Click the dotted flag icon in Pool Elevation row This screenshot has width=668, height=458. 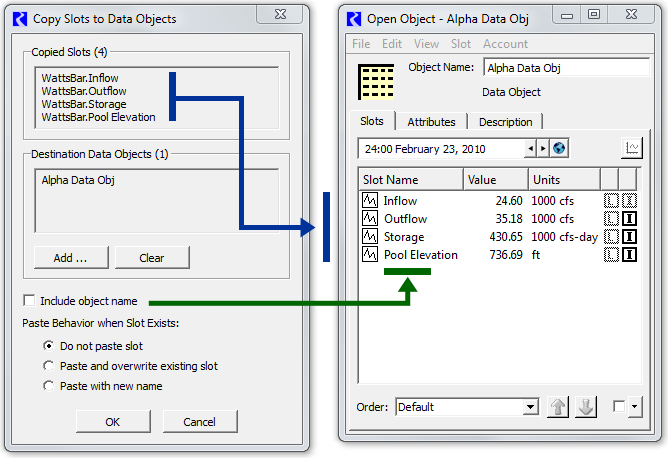click(611, 255)
